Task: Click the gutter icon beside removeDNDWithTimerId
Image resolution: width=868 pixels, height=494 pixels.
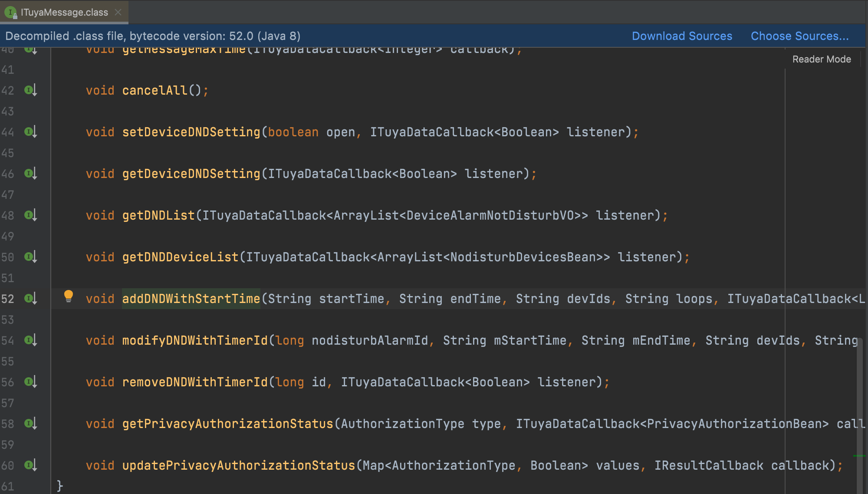Action: click(x=30, y=382)
